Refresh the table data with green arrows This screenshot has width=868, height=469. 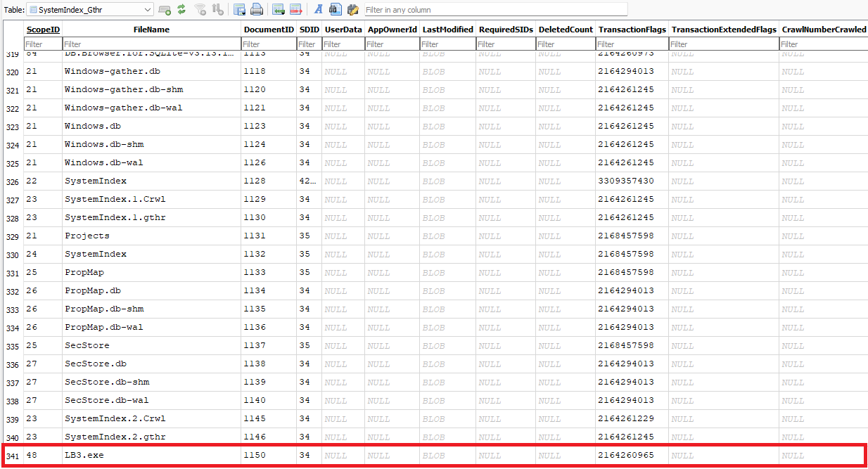181,10
